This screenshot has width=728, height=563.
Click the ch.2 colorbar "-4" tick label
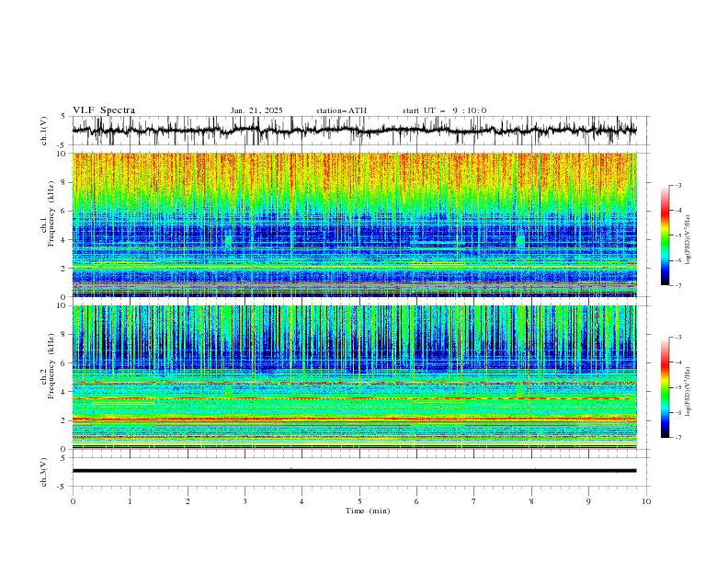click(678, 362)
